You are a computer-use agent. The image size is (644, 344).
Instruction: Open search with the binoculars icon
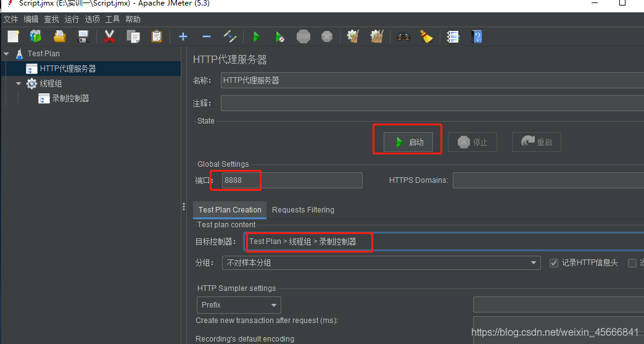point(403,36)
